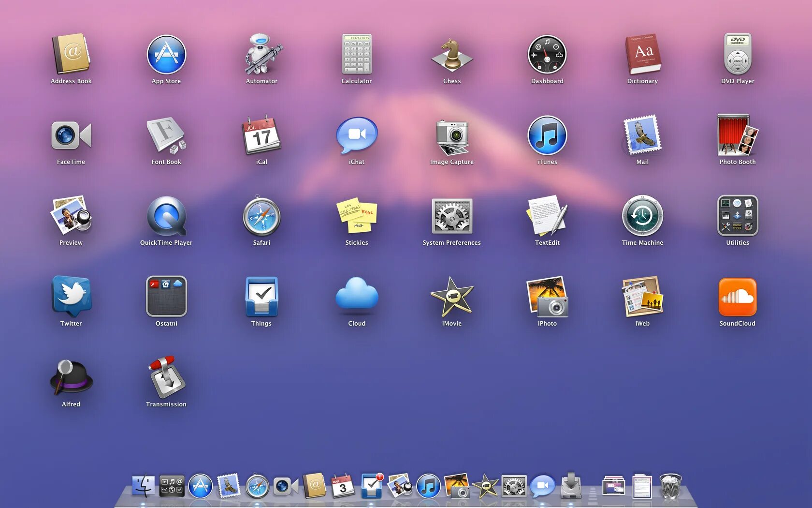Launch Calculator from Launchpad
812x508 pixels.
pos(357,54)
